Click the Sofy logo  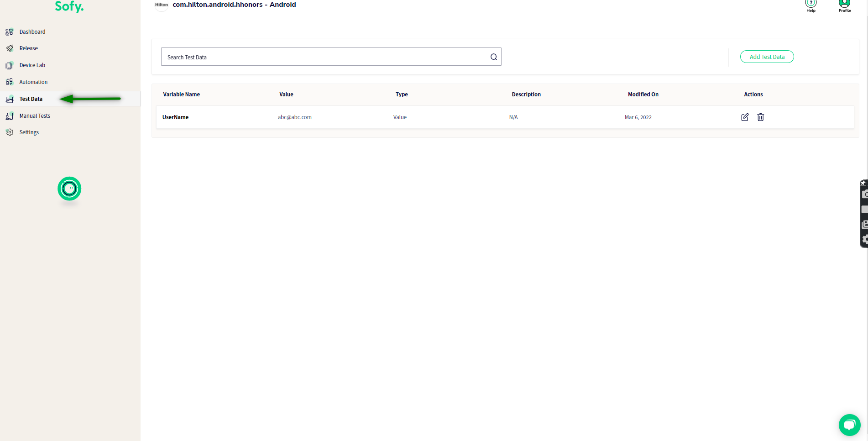coord(69,6)
